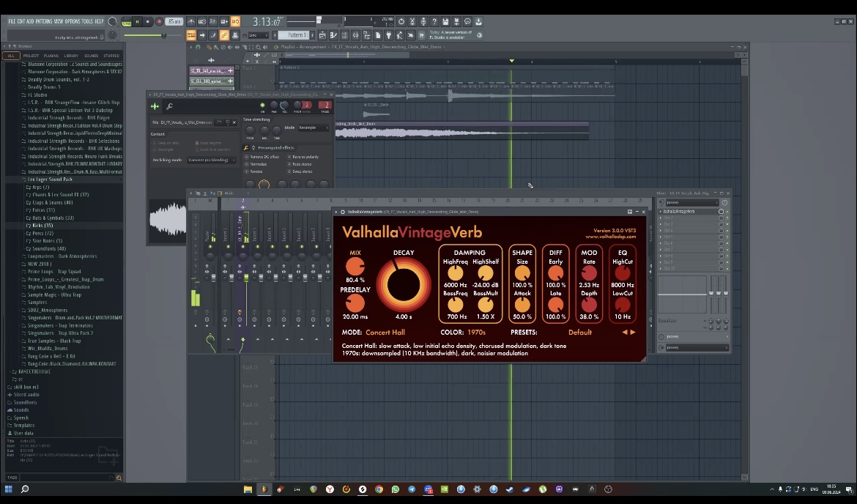The image size is (857, 504).
Task: Switch browser to SOUNDS tab
Action: (91, 55)
